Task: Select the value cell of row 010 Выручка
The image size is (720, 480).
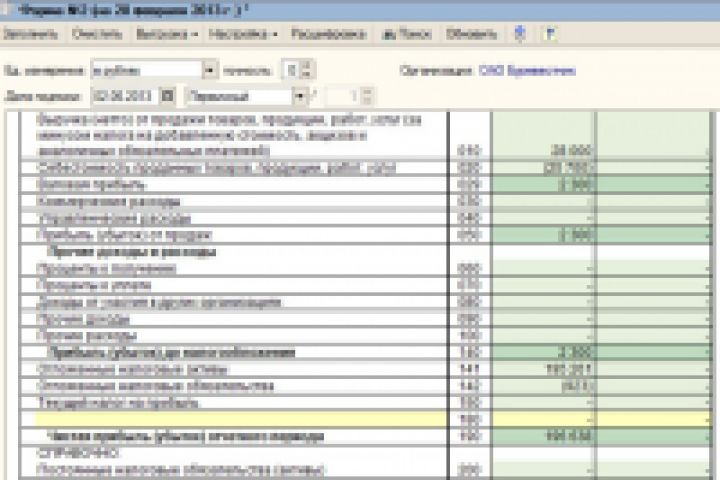Action: pyautogui.click(x=543, y=136)
